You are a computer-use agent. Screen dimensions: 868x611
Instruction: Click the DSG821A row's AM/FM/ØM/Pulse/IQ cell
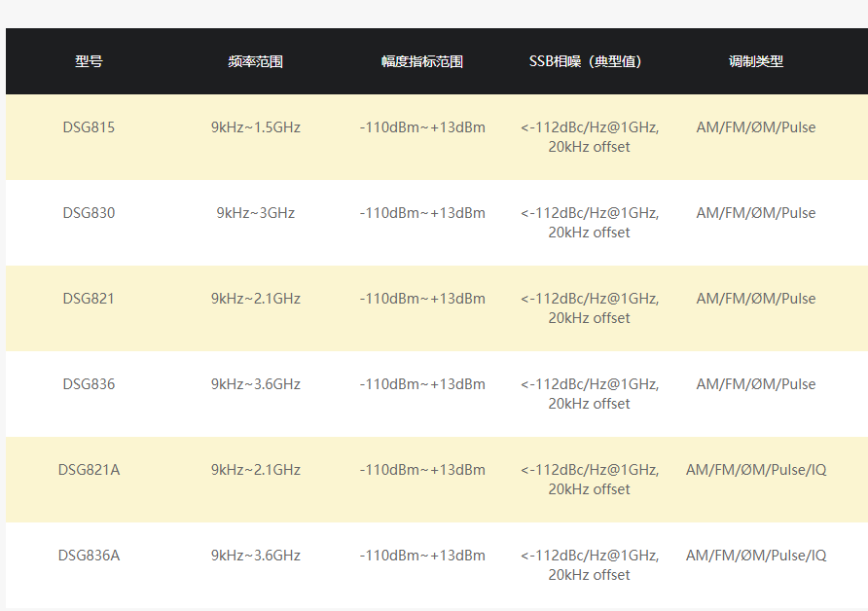[x=756, y=470]
